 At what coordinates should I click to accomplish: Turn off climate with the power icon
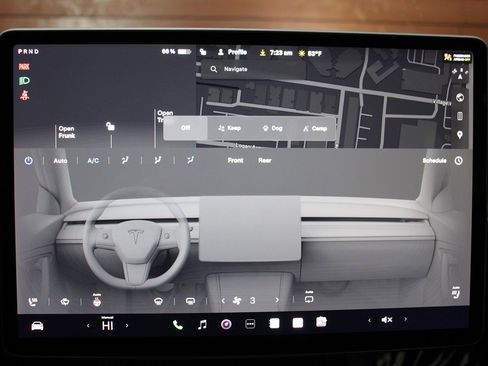click(29, 161)
